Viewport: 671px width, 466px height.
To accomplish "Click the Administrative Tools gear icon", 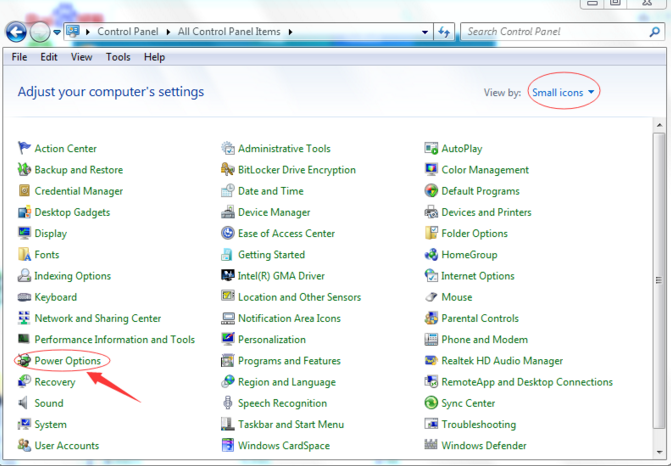I will pyautogui.click(x=228, y=148).
